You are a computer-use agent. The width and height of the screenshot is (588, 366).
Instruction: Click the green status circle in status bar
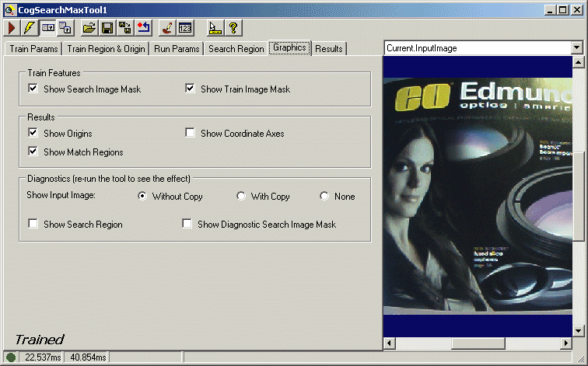11,357
